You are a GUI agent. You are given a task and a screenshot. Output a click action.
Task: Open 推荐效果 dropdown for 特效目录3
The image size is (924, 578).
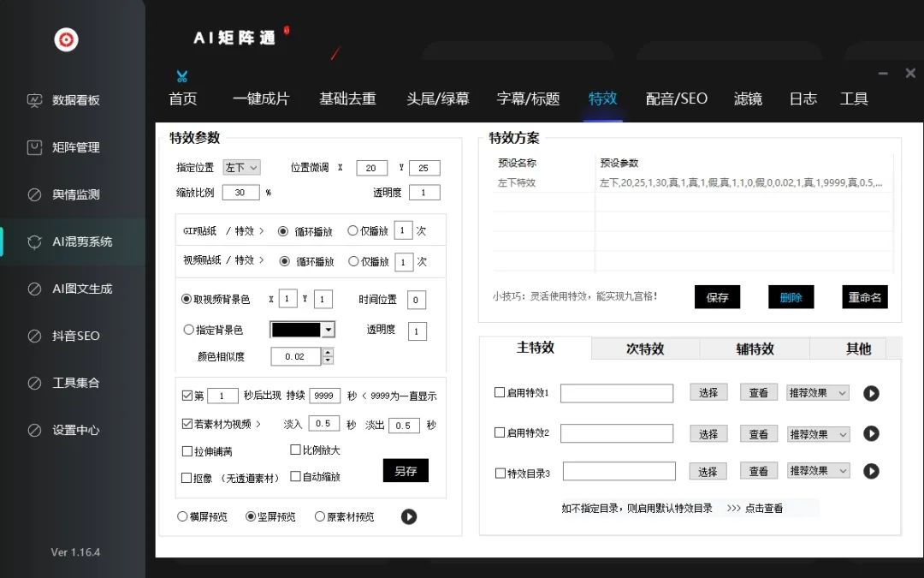tap(819, 471)
